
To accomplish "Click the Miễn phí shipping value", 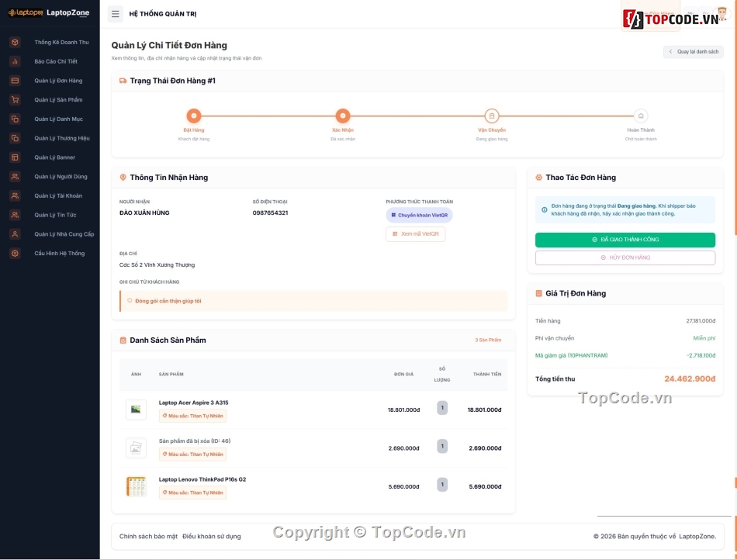I will coord(704,338).
